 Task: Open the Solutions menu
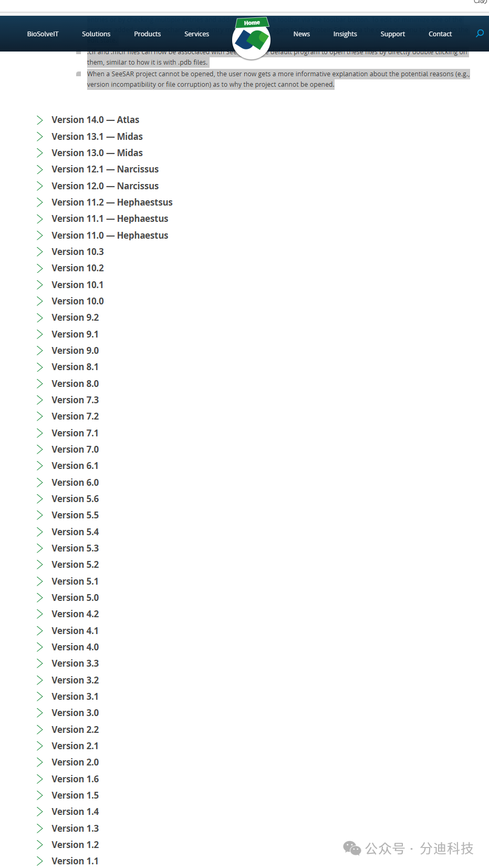click(x=96, y=34)
